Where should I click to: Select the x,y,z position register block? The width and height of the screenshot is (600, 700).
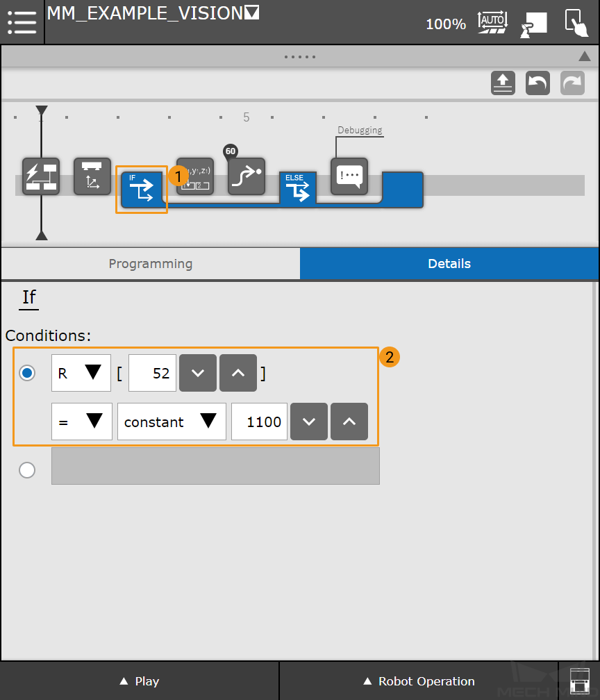tap(195, 176)
